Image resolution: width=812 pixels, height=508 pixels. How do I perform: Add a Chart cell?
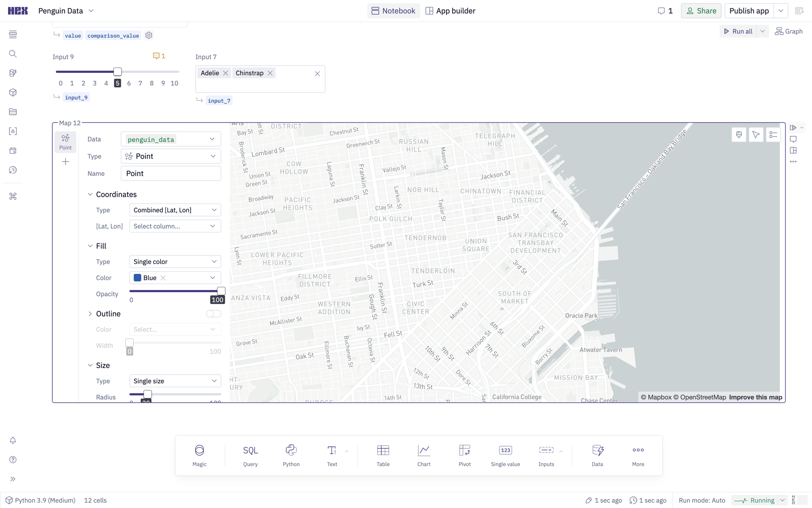point(424,456)
